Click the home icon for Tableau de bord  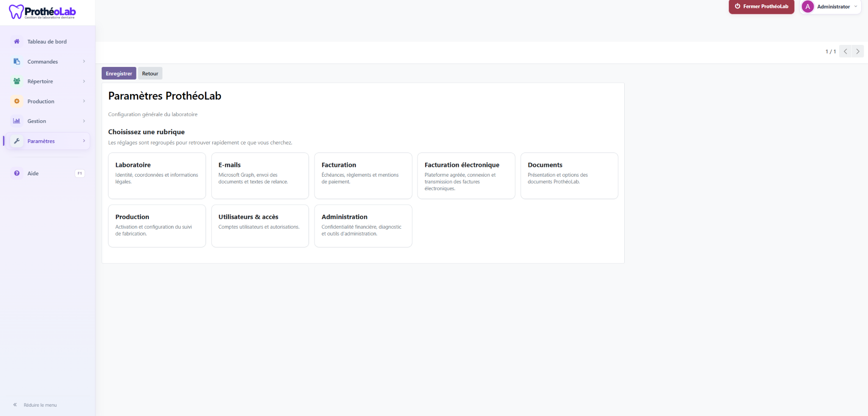(17, 42)
